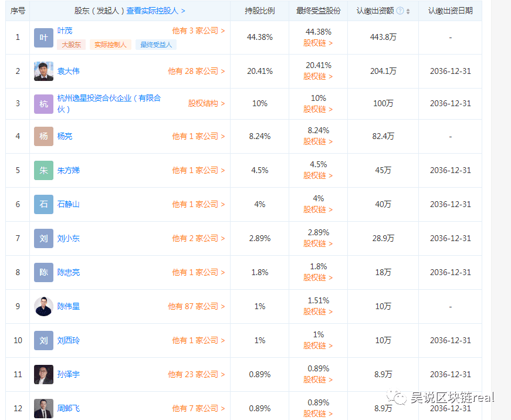Click 杨亮's 杨 avatar icon
The height and width of the screenshot is (420, 511).
point(43,136)
